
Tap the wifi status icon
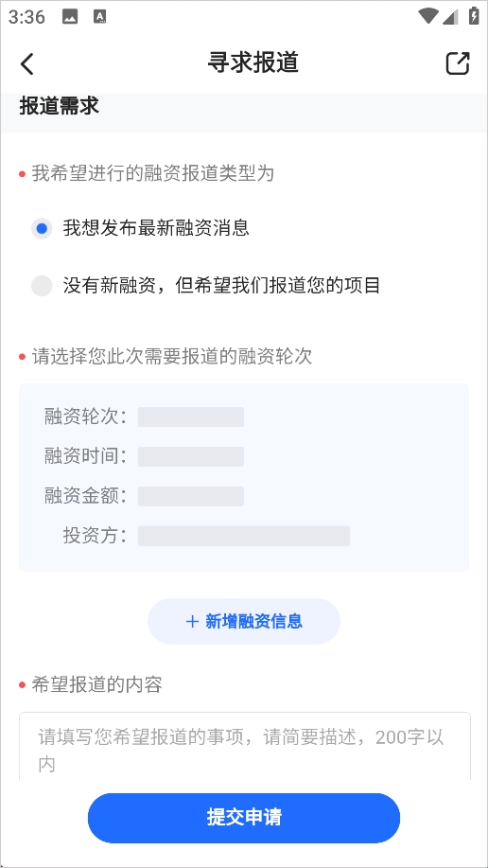click(x=428, y=17)
